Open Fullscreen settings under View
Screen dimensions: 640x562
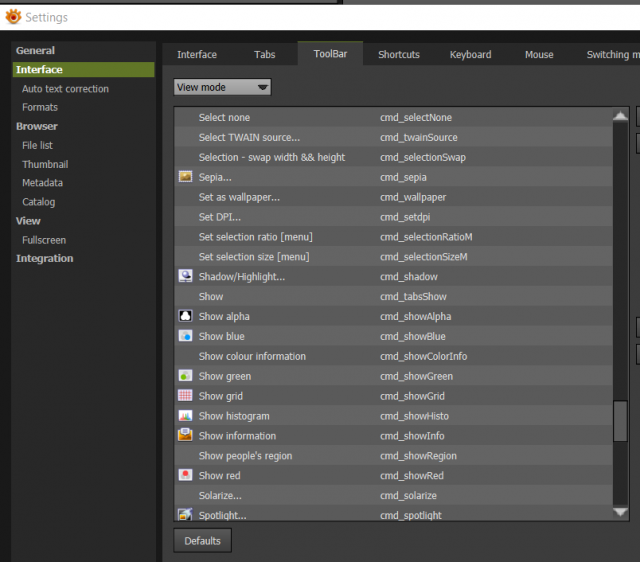(x=44, y=240)
